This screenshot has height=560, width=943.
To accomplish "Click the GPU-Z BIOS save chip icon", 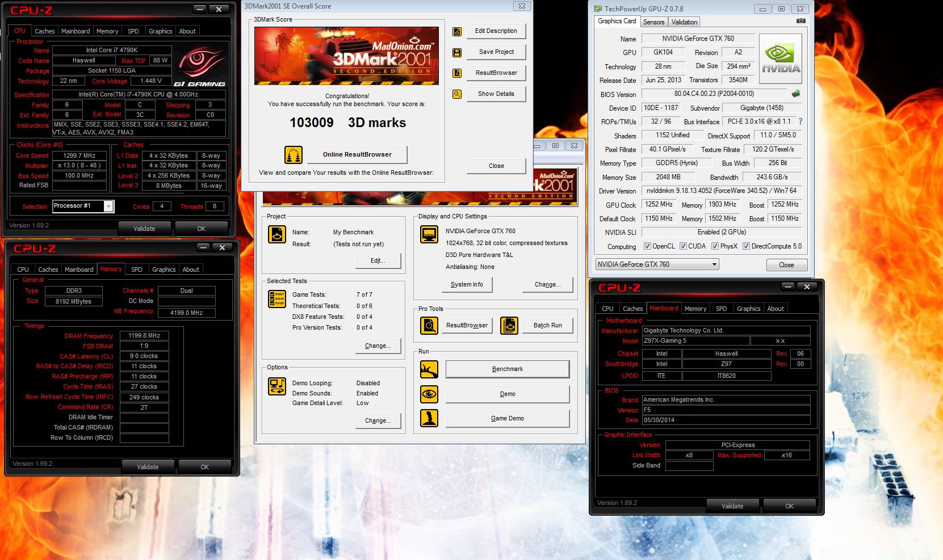I will [x=796, y=94].
